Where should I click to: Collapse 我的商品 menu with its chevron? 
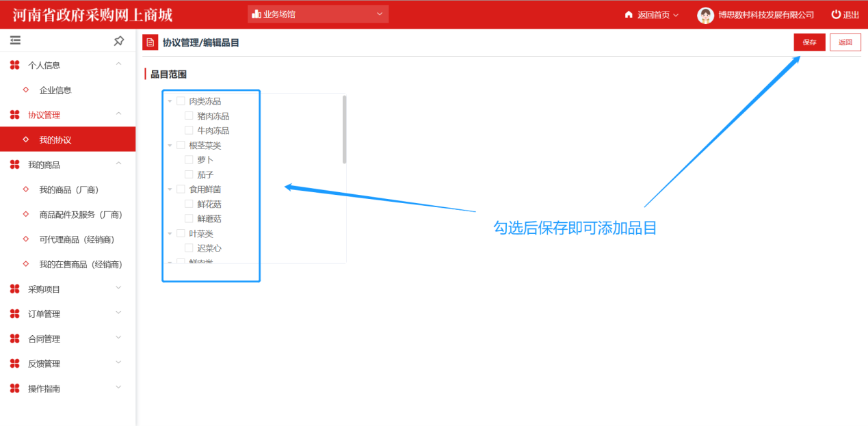(x=118, y=163)
